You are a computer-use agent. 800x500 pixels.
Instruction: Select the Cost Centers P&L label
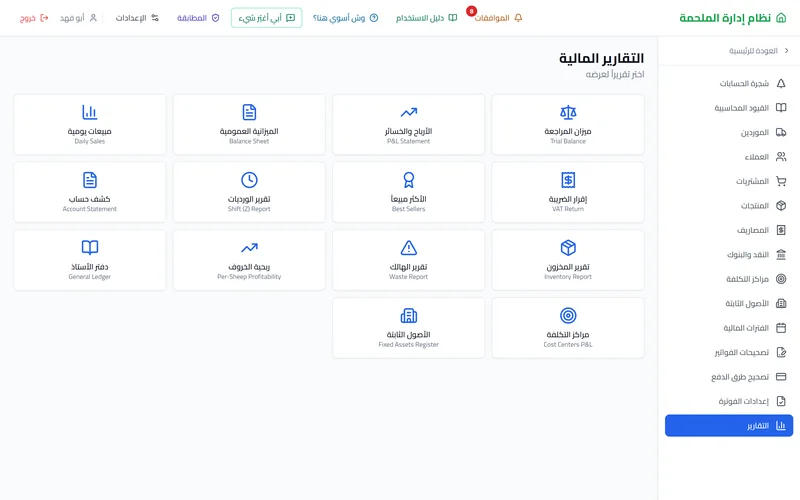coord(568,344)
